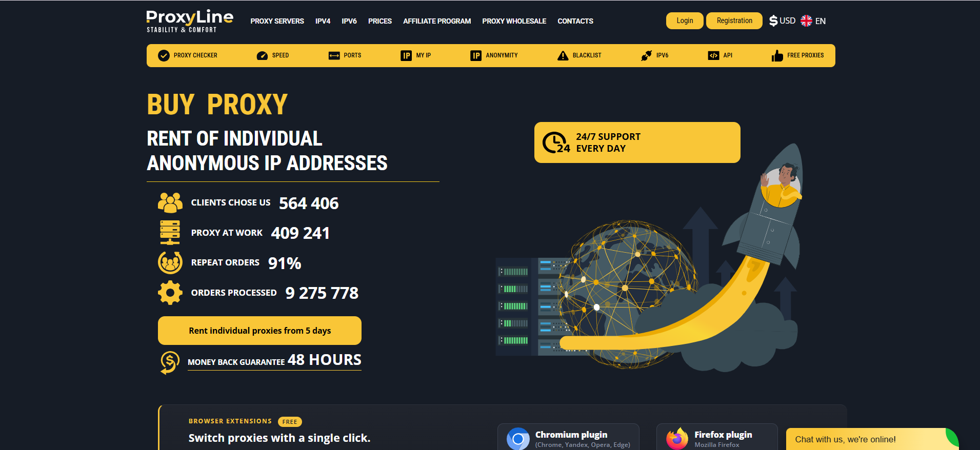Click the Blacklist toolbar label
Image resolution: width=980 pixels, height=450 pixels.
(587, 55)
